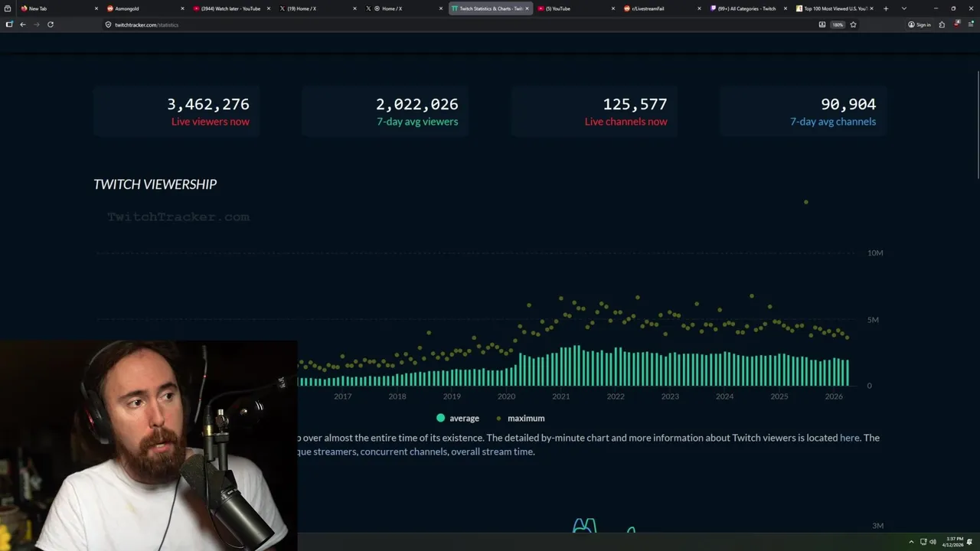Open the volume speaker icon in the tray
980x551 pixels.
click(x=933, y=542)
